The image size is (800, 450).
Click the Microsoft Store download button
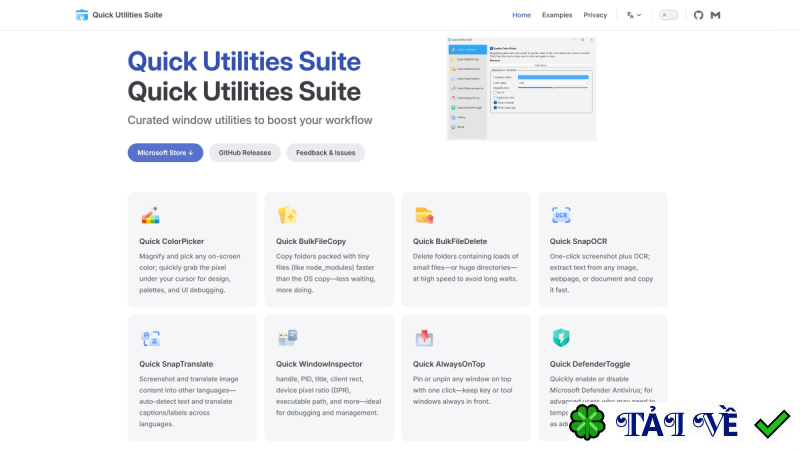(x=165, y=153)
